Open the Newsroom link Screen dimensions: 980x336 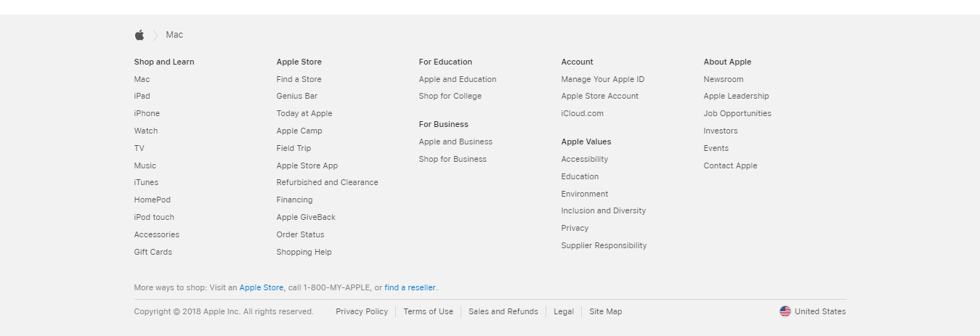tap(723, 79)
